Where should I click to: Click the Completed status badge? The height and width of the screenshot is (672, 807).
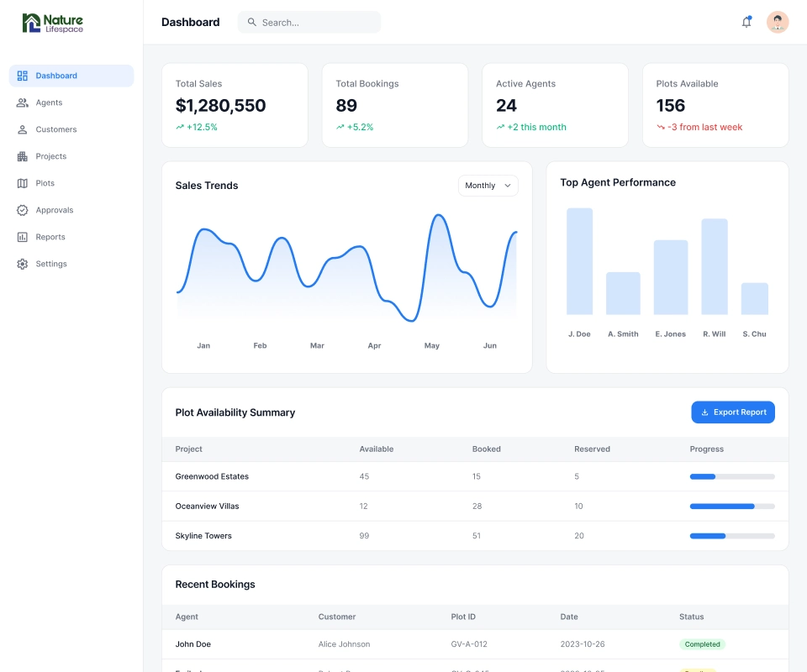pyautogui.click(x=702, y=644)
